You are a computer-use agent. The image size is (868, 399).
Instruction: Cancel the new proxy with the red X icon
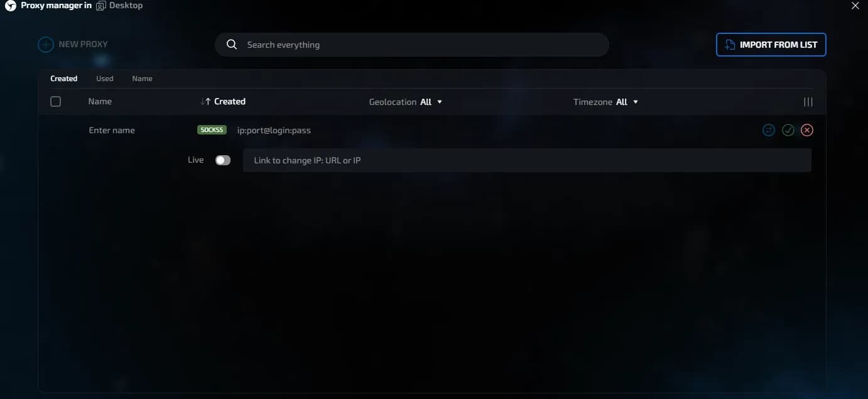(x=807, y=130)
